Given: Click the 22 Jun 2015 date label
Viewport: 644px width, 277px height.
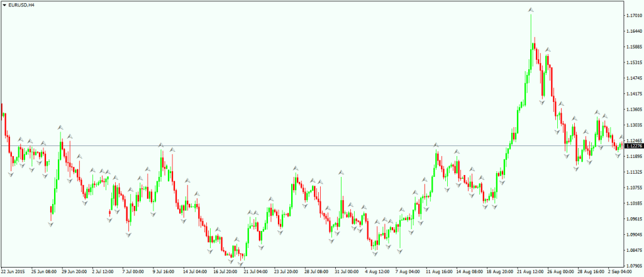Looking at the screenshot, I should pyautogui.click(x=13, y=272).
